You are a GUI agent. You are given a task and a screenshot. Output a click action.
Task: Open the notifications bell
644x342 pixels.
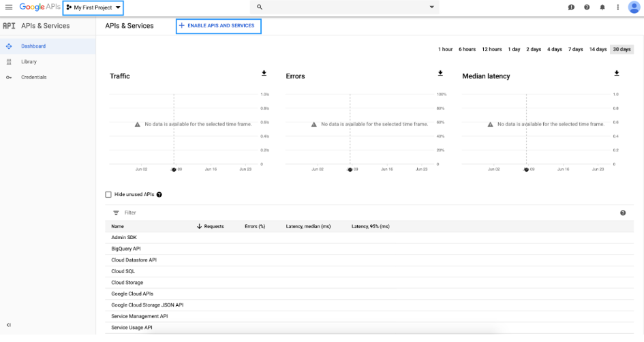[602, 7]
